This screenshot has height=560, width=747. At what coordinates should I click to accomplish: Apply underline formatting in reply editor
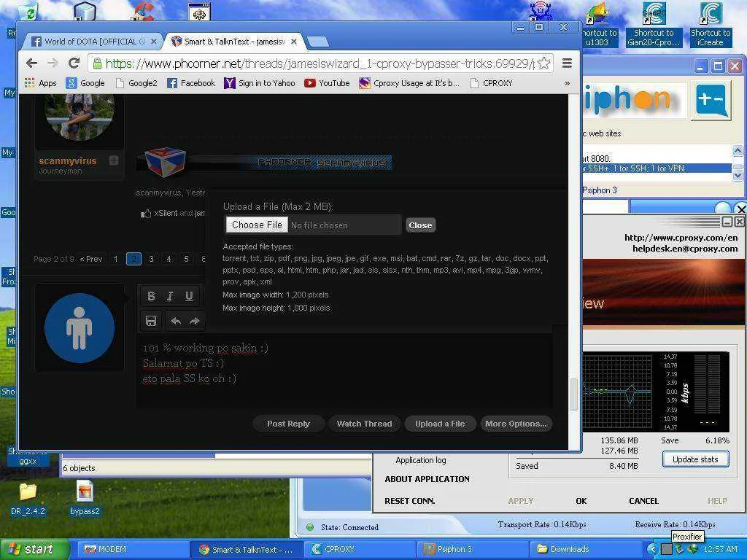pos(189,296)
